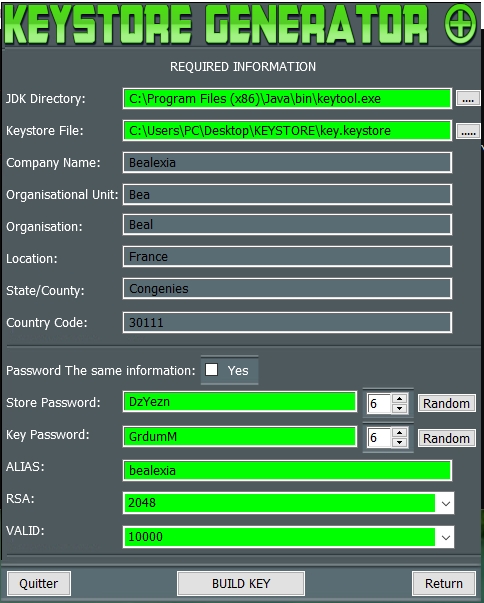Image resolution: width=484 pixels, height=603 pixels.
Task: Expand the RSA key size dropdown
Action: coord(446,503)
